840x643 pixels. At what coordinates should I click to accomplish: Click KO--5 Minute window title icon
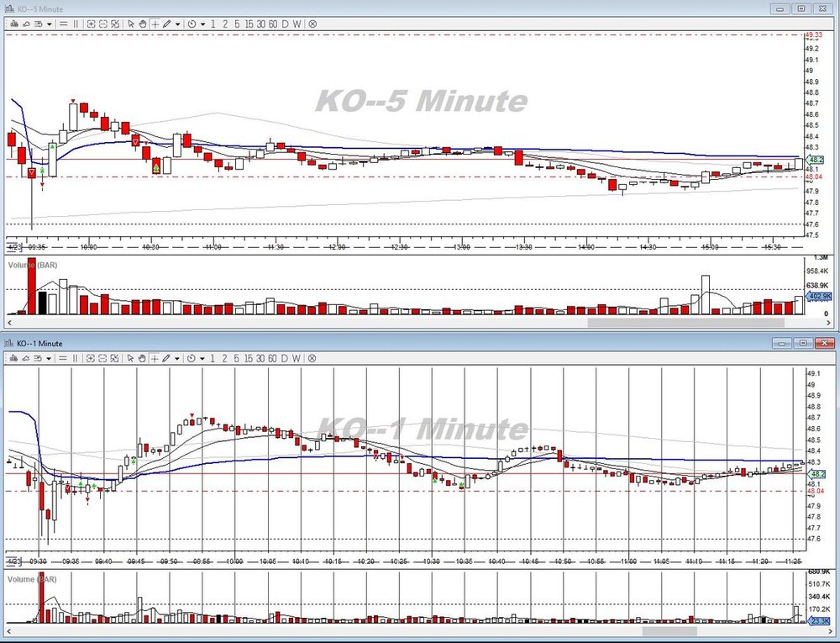click(9, 8)
